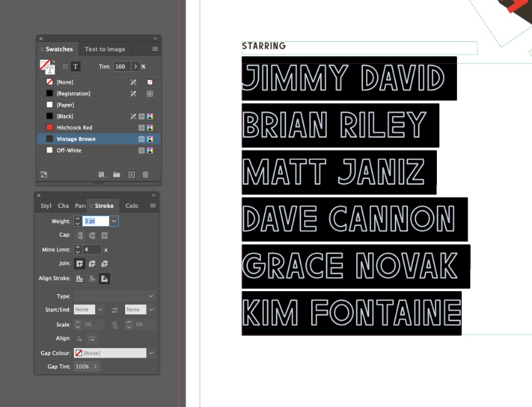532x407 pixels.
Task: Open the stroke Type dropdown
Action: [x=115, y=296]
